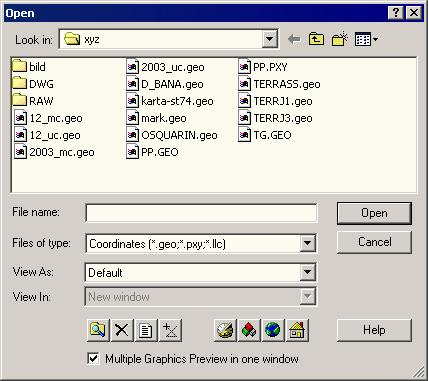Image resolution: width=428 pixels, height=381 pixels.
Task: Click the disc with pencil icon
Action: pos(225,330)
